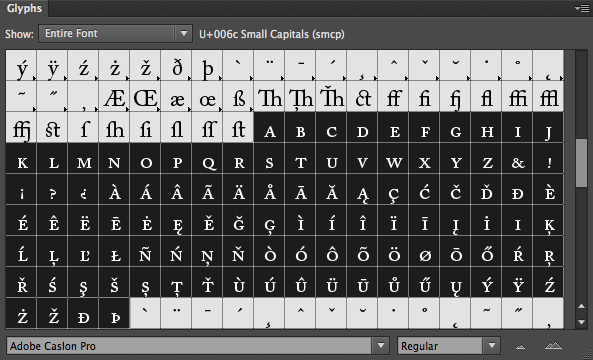Open the Regular style dropdown arrow
593x360 pixels.
(492, 346)
